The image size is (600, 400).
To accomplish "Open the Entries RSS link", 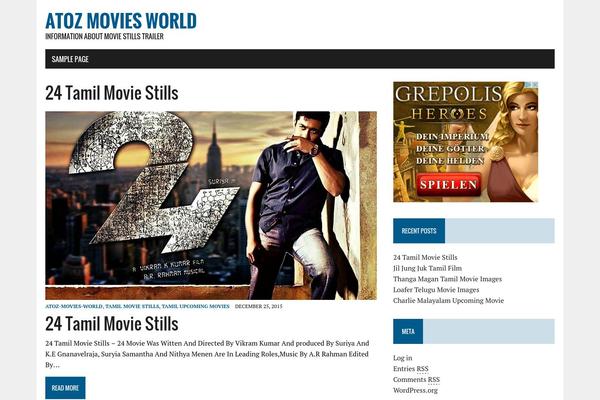I will pyautogui.click(x=411, y=369).
